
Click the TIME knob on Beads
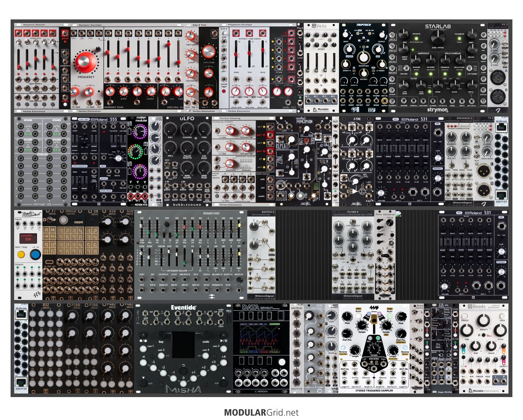tap(467, 331)
